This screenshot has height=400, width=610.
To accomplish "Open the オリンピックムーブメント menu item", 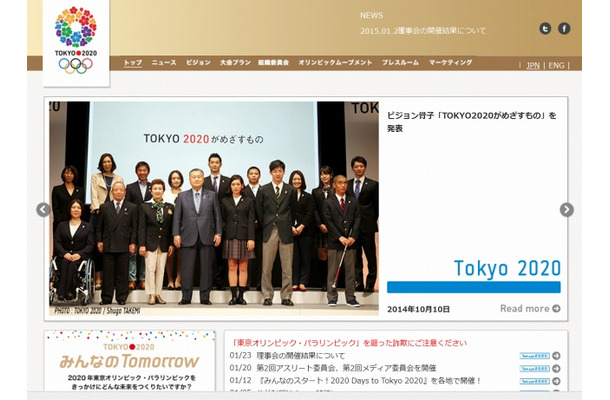I will (335, 62).
